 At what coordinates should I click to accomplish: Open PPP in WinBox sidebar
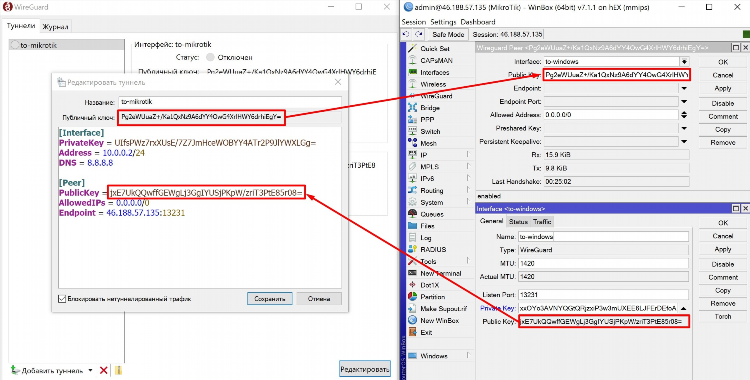coord(427,120)
